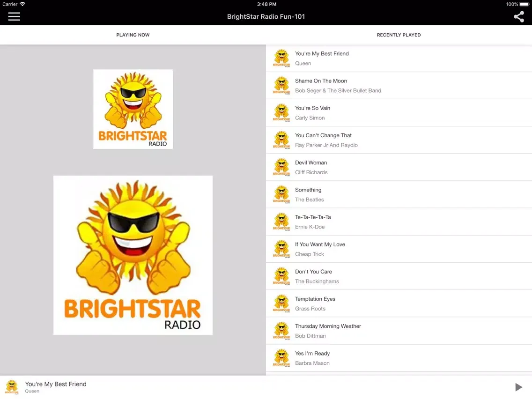
Task: Tap the station icon beside Something
Action: tap(281, 194)
